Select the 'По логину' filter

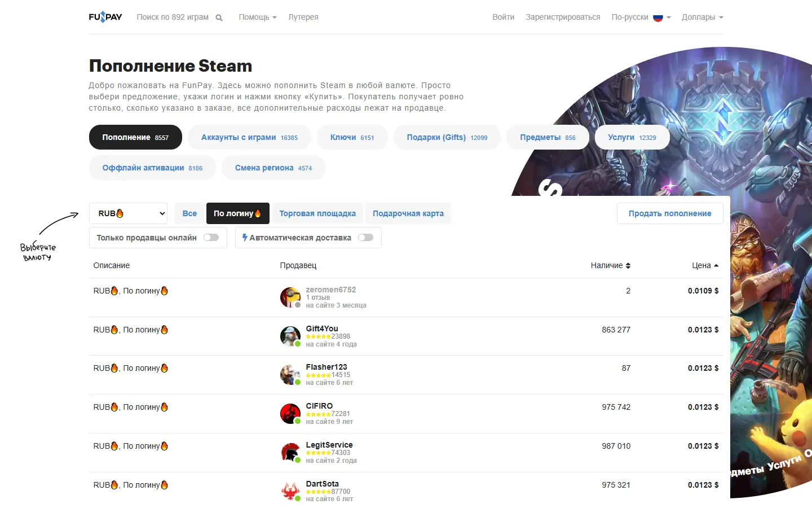[x=238, y=213]
